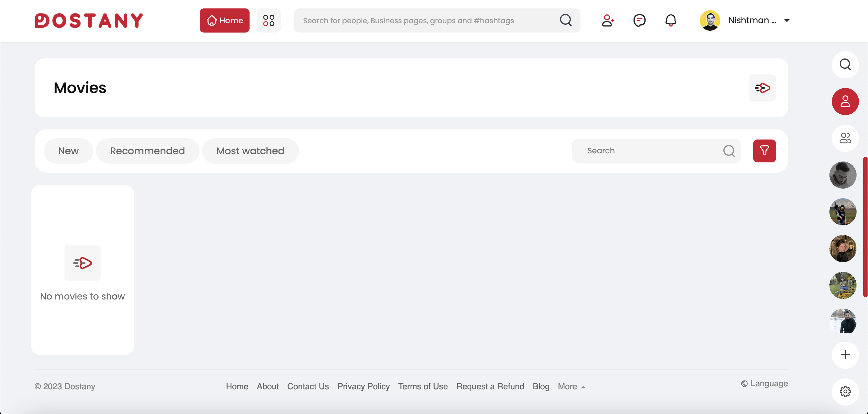
Task: Select the Recommended tab
Action: (x=147, y=151)
